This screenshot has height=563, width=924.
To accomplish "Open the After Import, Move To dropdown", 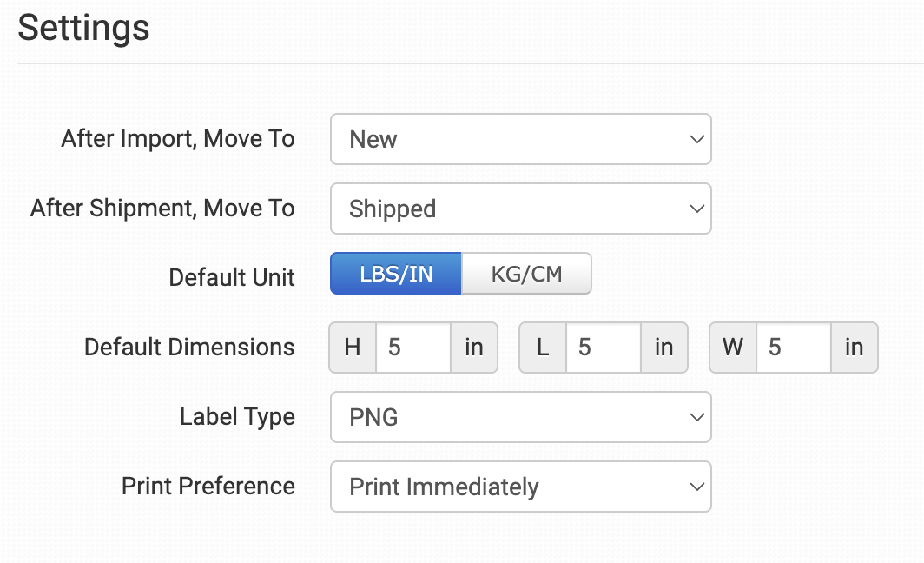I will [519, 139].
